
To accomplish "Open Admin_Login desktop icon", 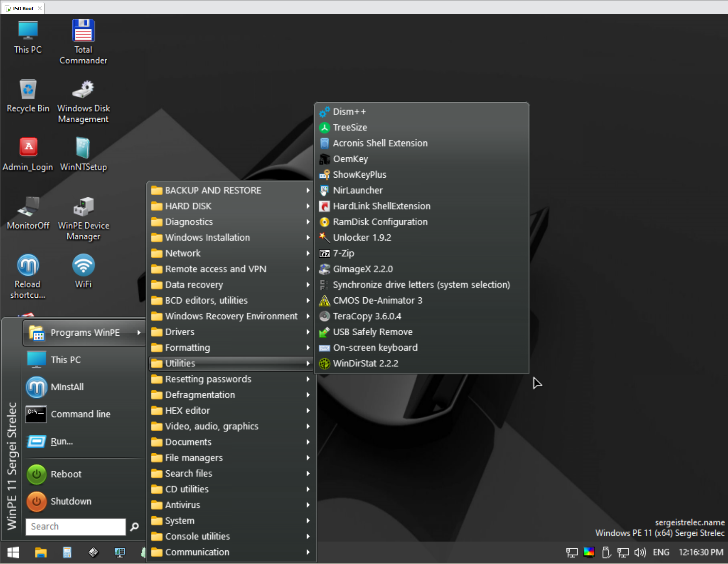I will click(28, 154).
